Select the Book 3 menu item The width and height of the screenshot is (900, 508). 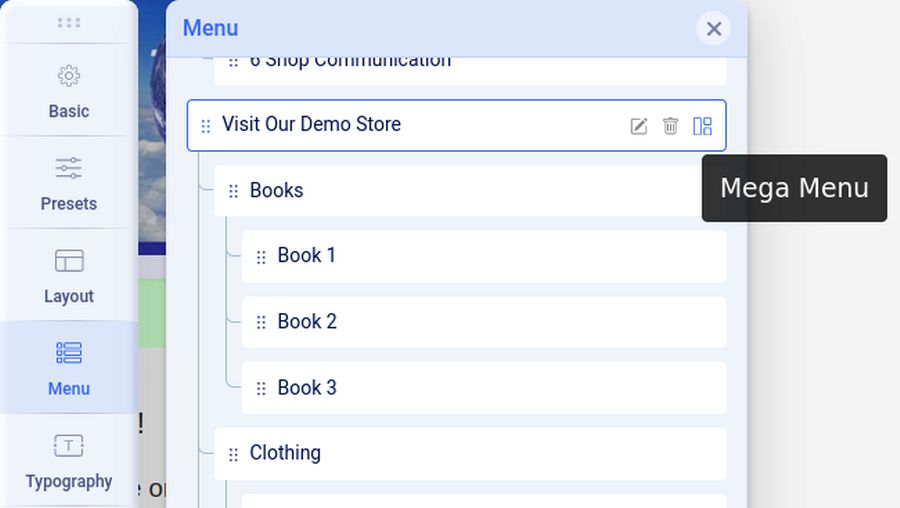point(307,388)
